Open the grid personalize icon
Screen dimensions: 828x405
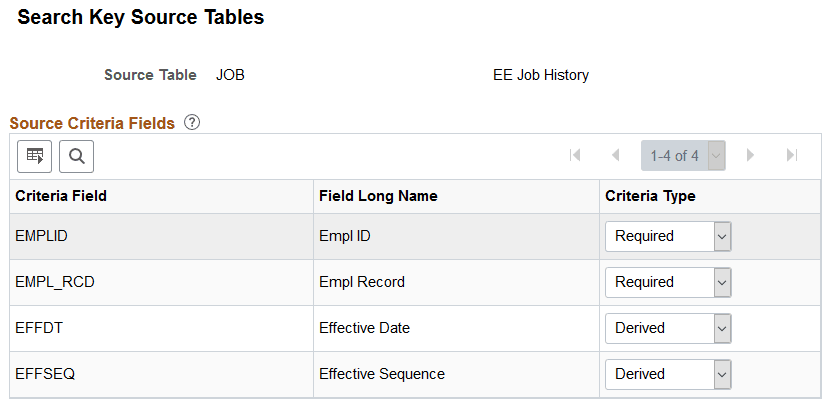[35, 155]
